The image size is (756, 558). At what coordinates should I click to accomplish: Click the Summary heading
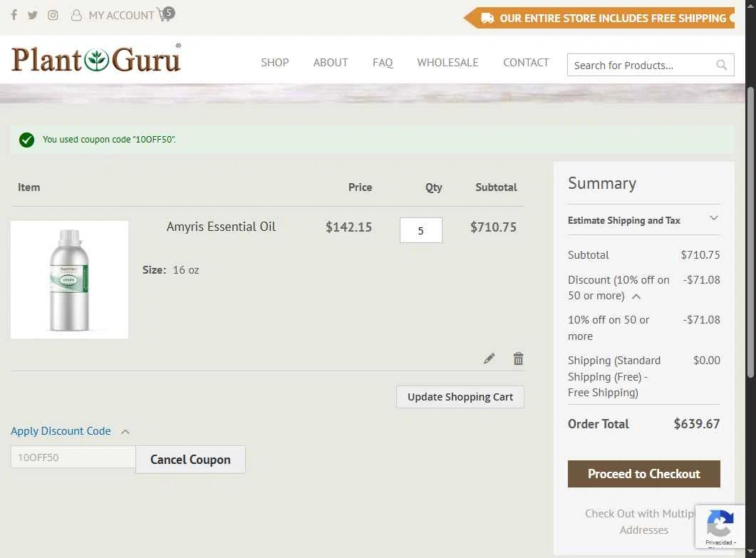pos(601,183)
